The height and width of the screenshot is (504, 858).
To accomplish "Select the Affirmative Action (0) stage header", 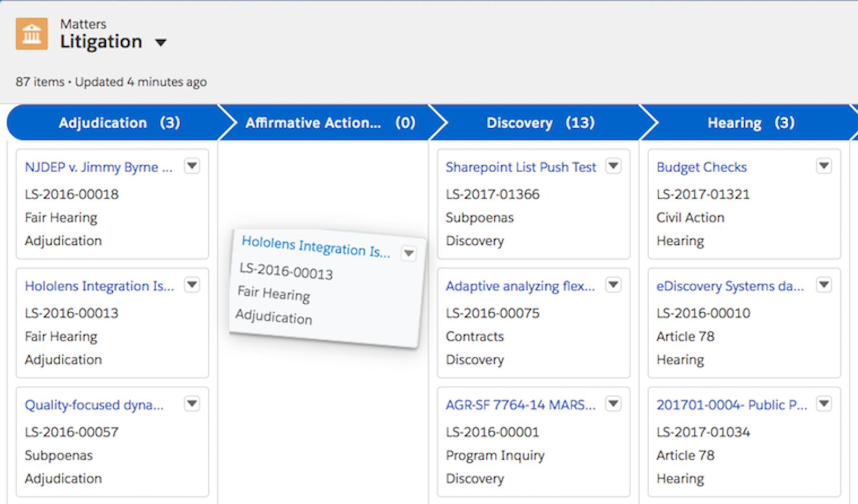I will coord(330,122).
